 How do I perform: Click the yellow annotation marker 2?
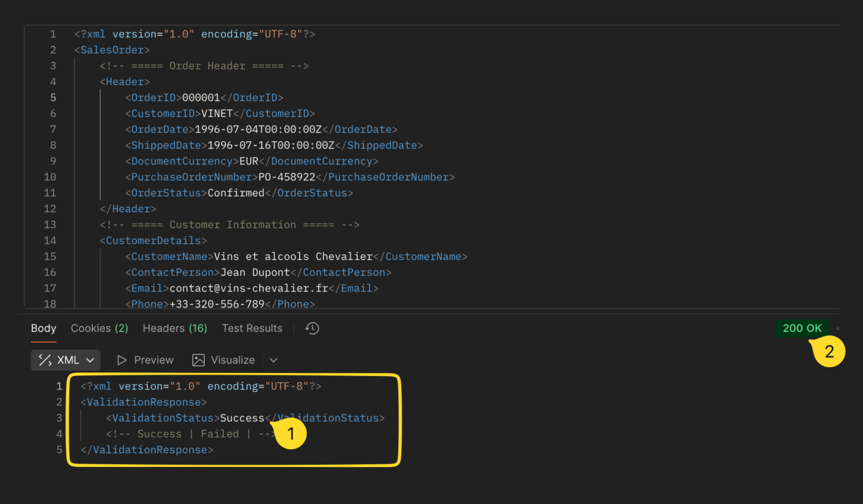point(829,352)
